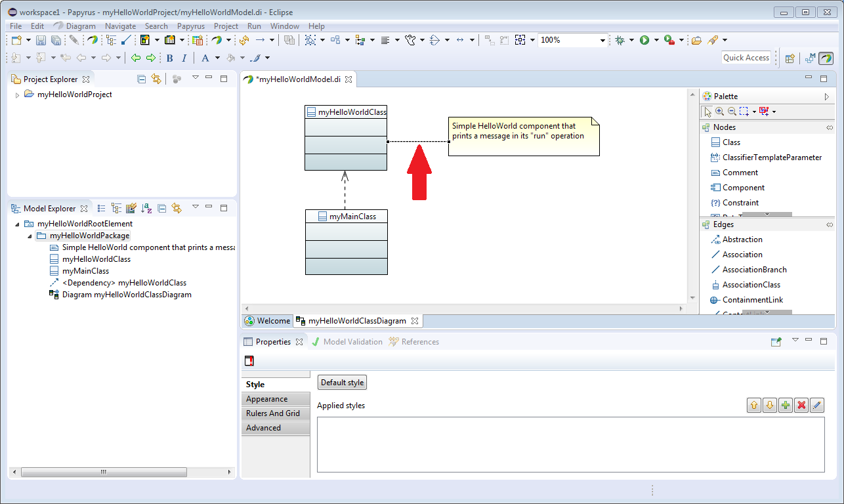Toggle bold font style

click(x=169, y=58)
